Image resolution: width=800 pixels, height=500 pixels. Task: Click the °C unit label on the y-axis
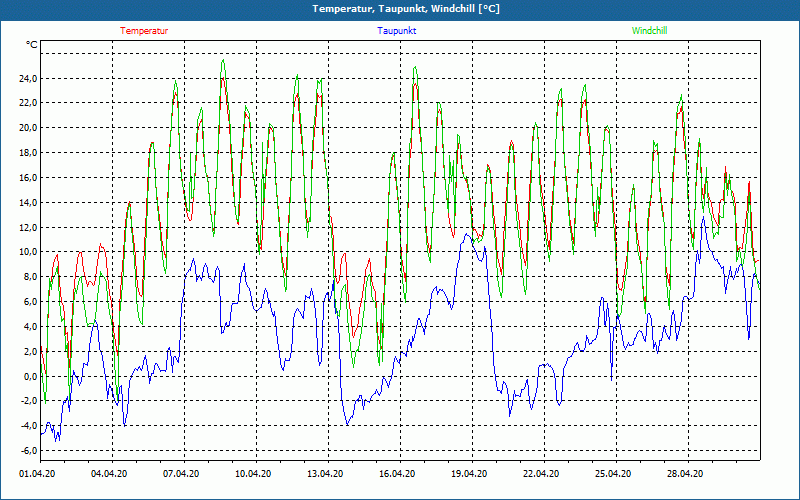click(31, 45)
